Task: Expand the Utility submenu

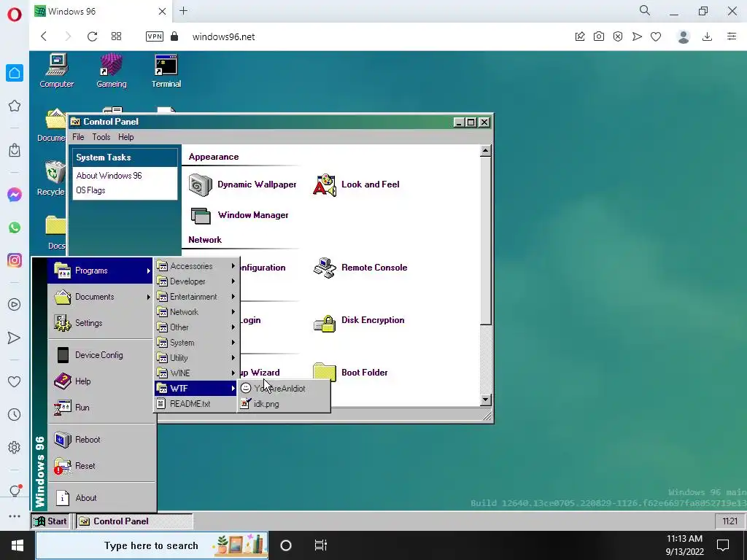Action: [196, 357]
